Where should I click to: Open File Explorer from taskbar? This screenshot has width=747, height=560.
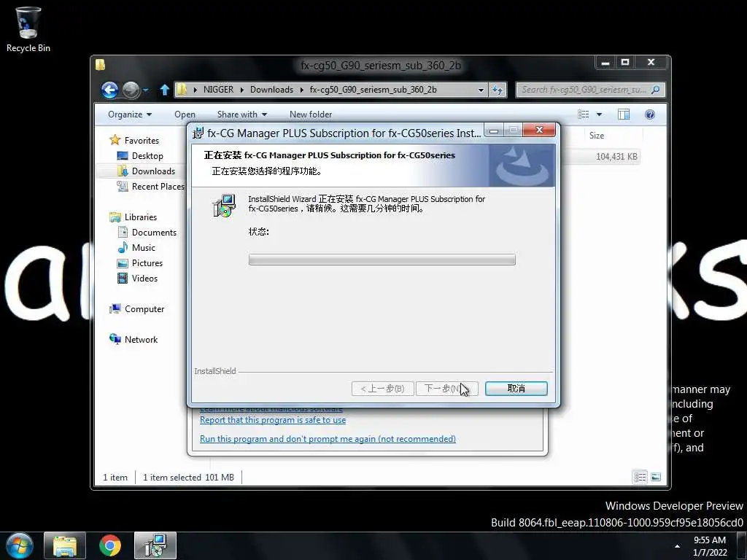tap(65, 545)
